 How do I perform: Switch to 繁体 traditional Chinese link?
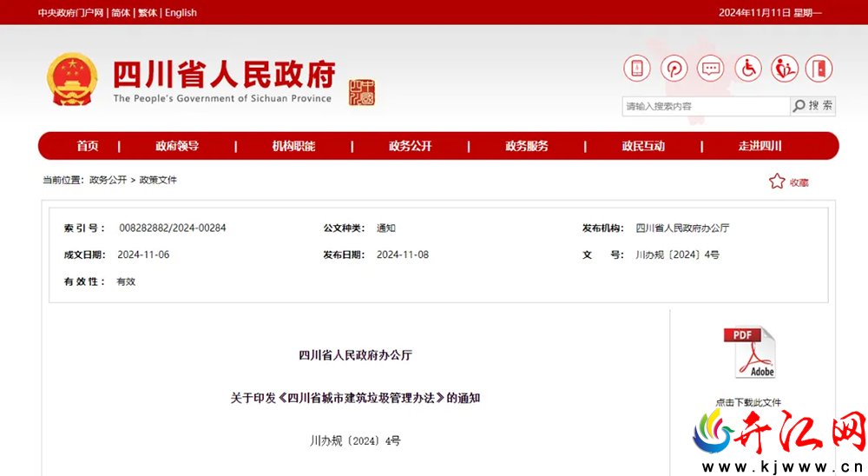[148, 13]
